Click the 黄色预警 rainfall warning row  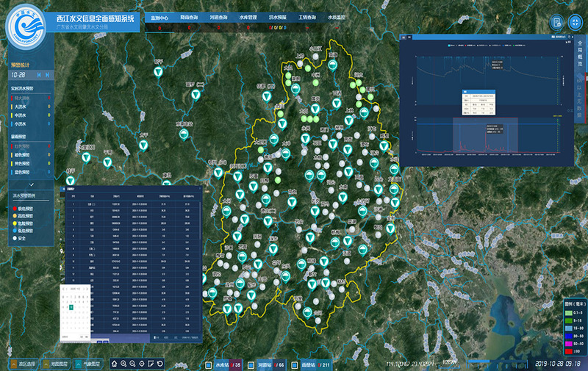pyautogui.click(x=31, y=163)
